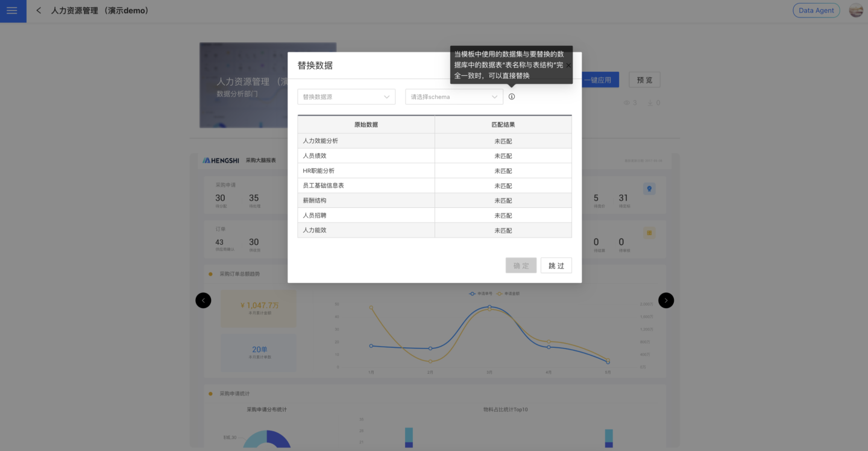
Task: Go to previous preview with left arrow
Action: 203,300
